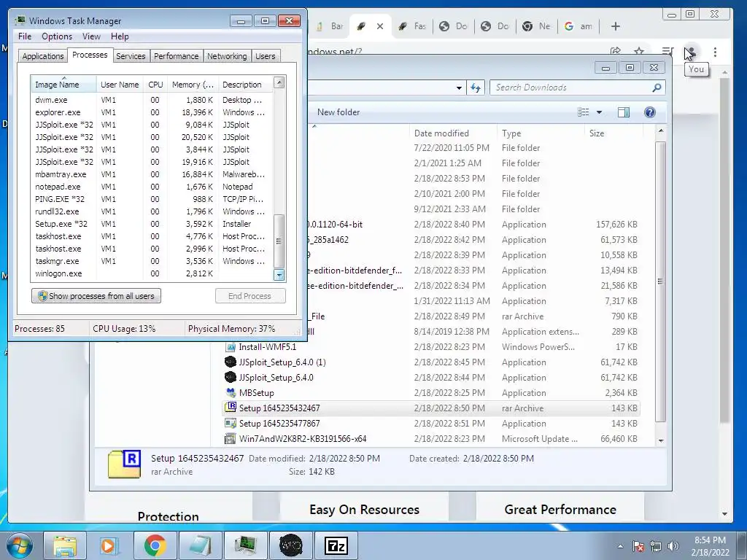
Task: Open Explorer address history dropdown
Action: pyautogui.click(x=459, y=88)
